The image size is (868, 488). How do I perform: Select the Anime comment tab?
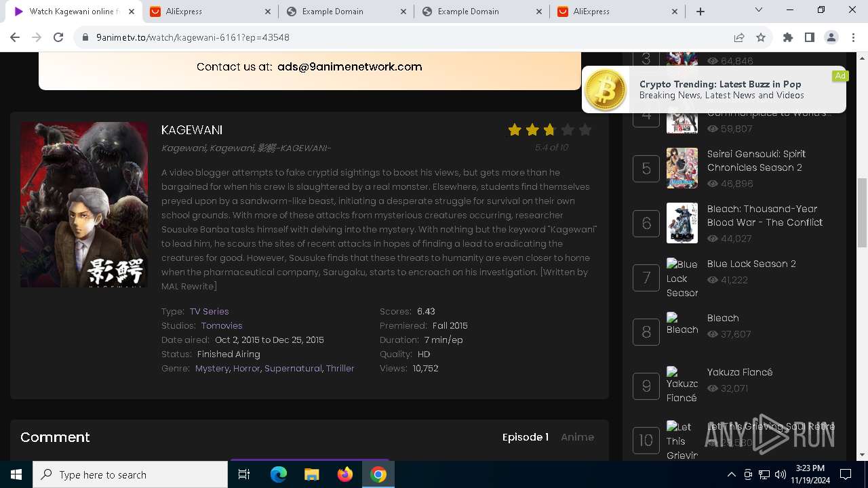(x=577, y=437)
